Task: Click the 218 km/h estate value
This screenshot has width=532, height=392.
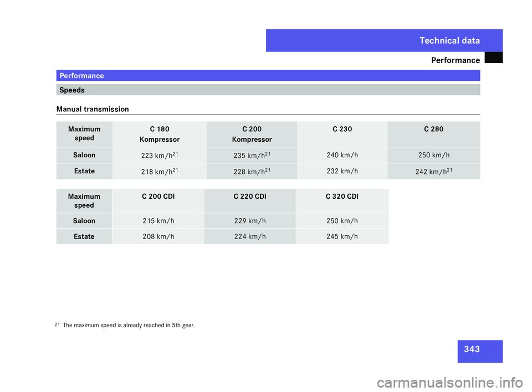Action: (x=160, y=171)
